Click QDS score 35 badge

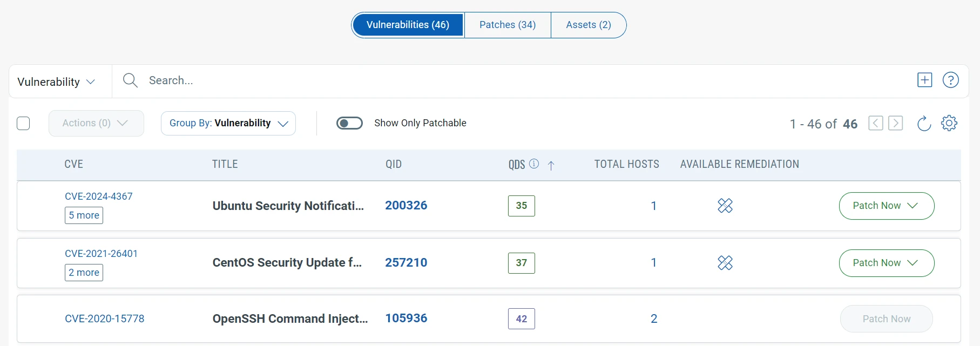point(522,206)
